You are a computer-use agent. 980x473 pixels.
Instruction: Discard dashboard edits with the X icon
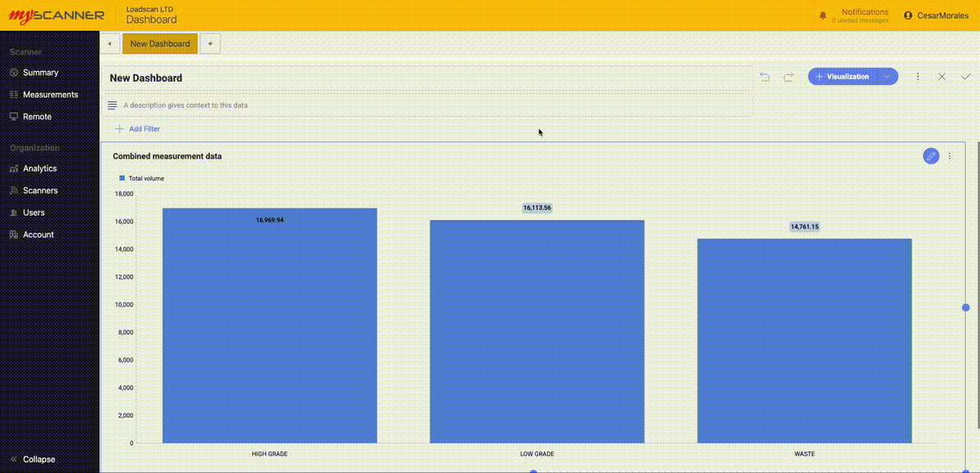pyautogui.click(x=942, y=76)
